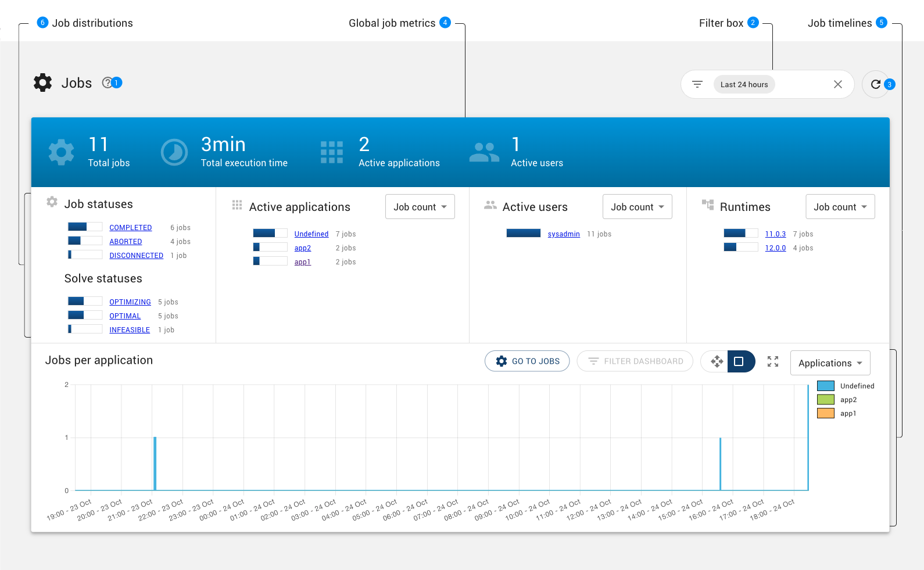
Task: Click the GO TO JOBS button
Action: click(x=527, y=361)
